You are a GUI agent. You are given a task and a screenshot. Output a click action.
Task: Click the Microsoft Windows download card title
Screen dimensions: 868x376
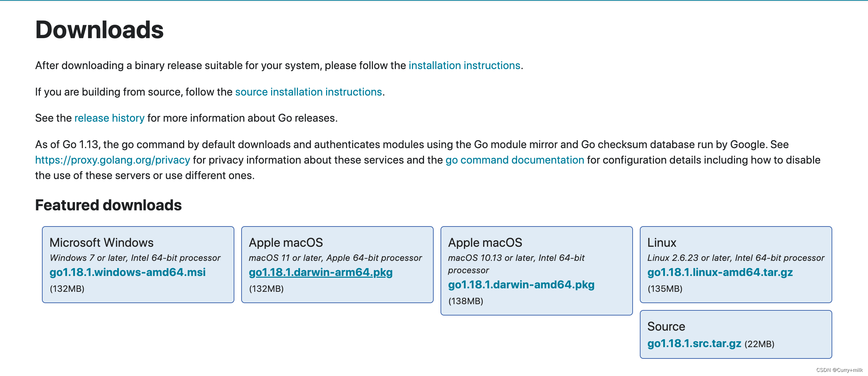pyautogui.click(x=101, y=243)
